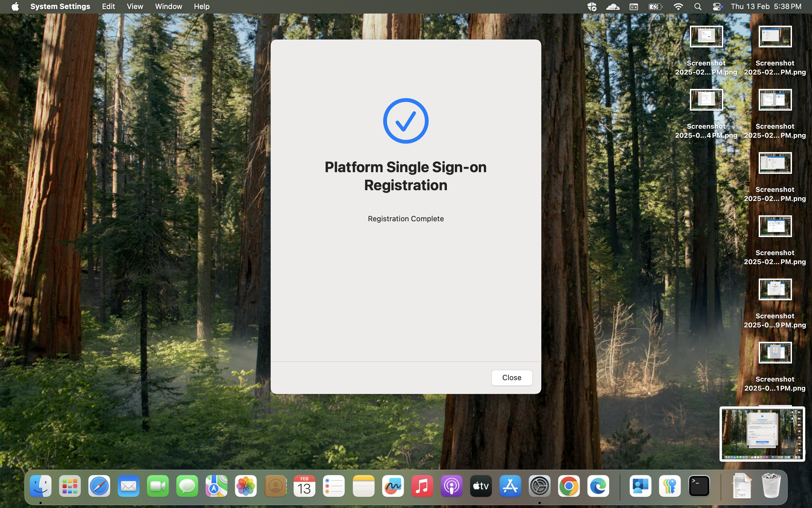Image resolution: width=812 pixels, height=508 pixels.
Task: Select the Screenshot 2025-0...1 PM.png desktop file
Action: coord(775,367)
